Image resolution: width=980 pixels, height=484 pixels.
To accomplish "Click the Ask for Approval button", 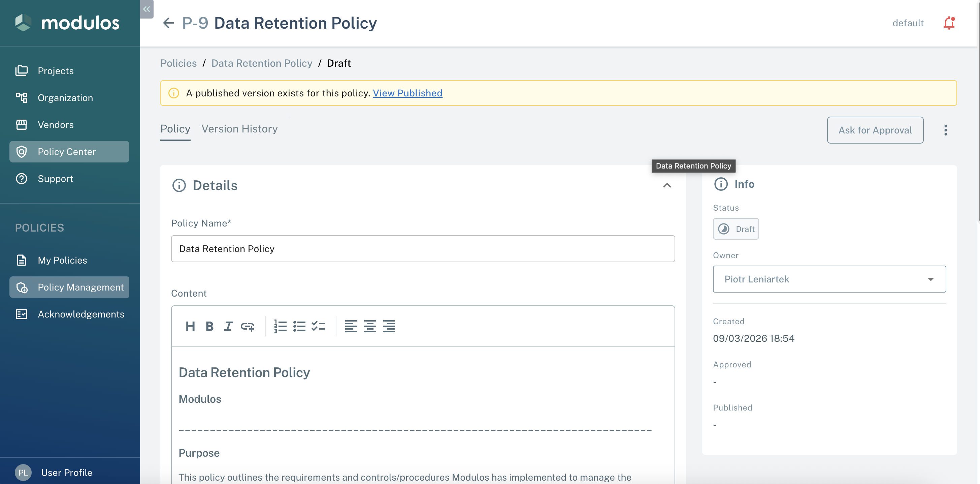I will click(875, 130).
